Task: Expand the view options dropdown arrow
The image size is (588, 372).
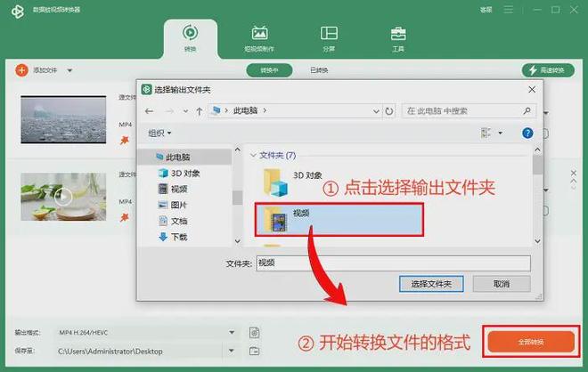Action: click(501, 133)
